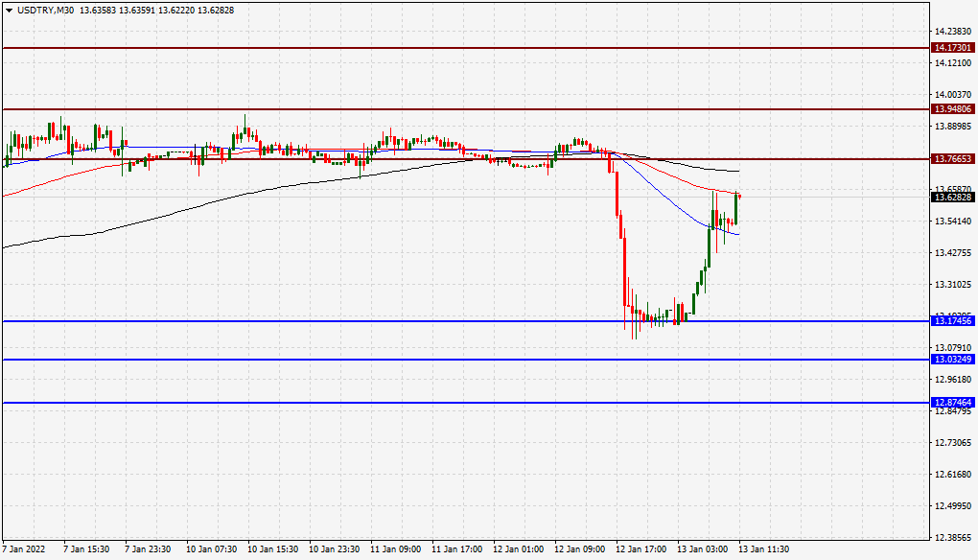Click the 12 Jan 17:00 time label
Screen dimensions: 978x560
641,549
